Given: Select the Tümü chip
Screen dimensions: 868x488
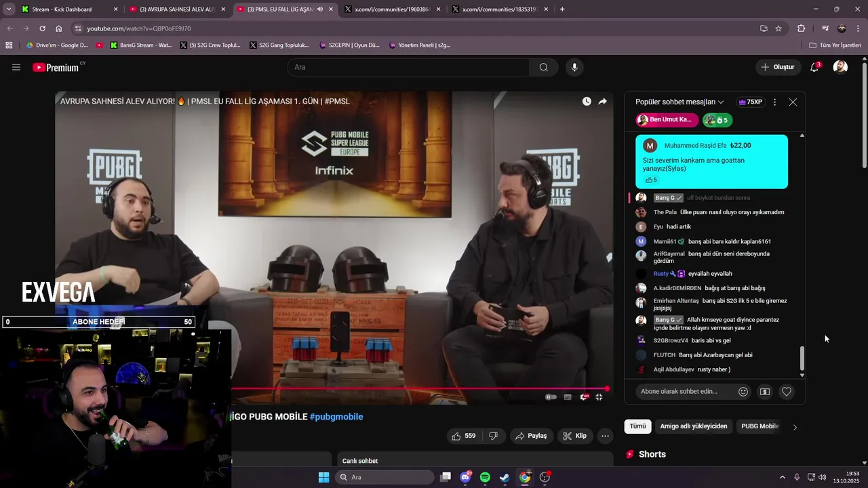Looking at the screenshot, I should tap(637, 426).
